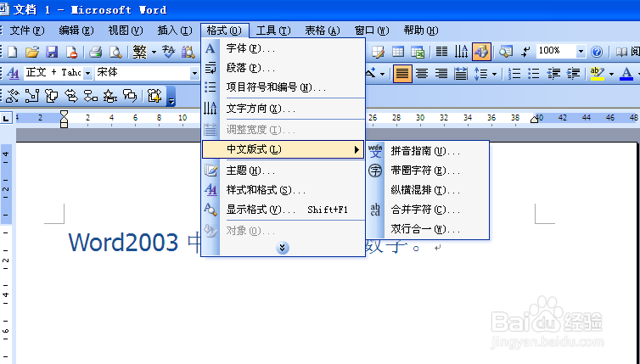
Task: Choose 主题(H)... menu entry
Action: pyautogui.click(x=284, y=171)
